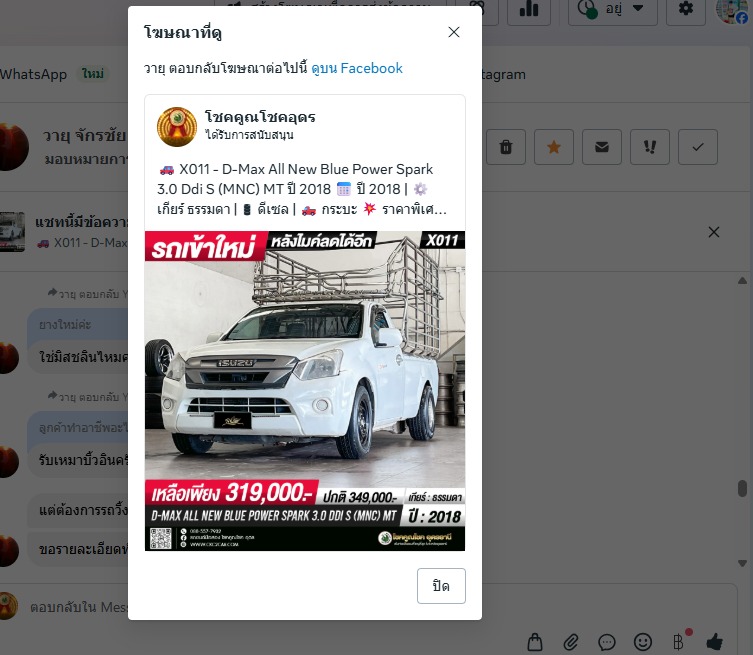Switch to the Instagram tab
The width and height of the screenshot is (753, 655).
click(x=504, y=74)
